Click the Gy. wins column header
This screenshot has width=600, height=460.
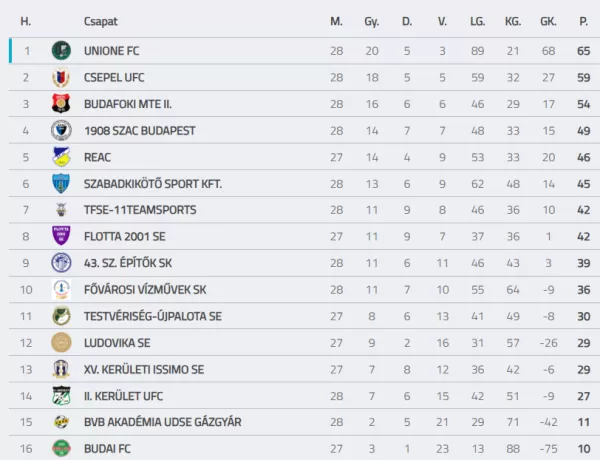372,21
